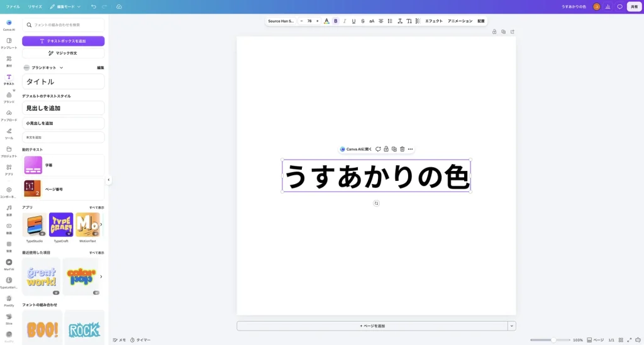
Task: Open the video (動画) sidebar panel
Action: [9, 228]
